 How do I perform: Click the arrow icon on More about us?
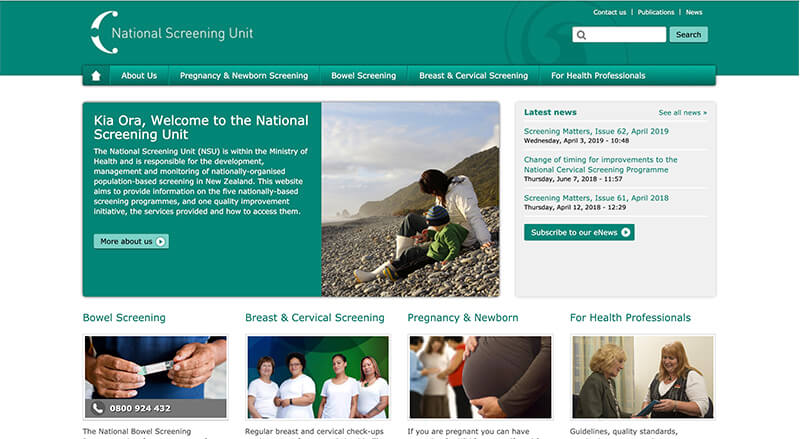(161, 241)
